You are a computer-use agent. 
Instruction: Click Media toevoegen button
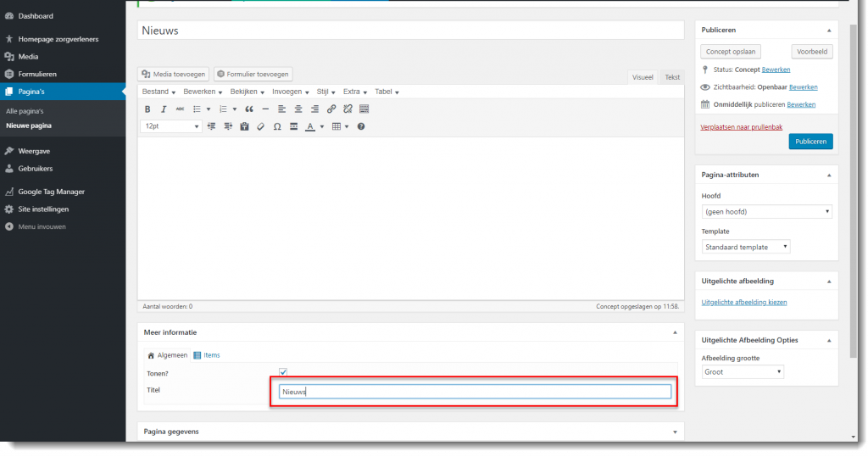[173, 75]
